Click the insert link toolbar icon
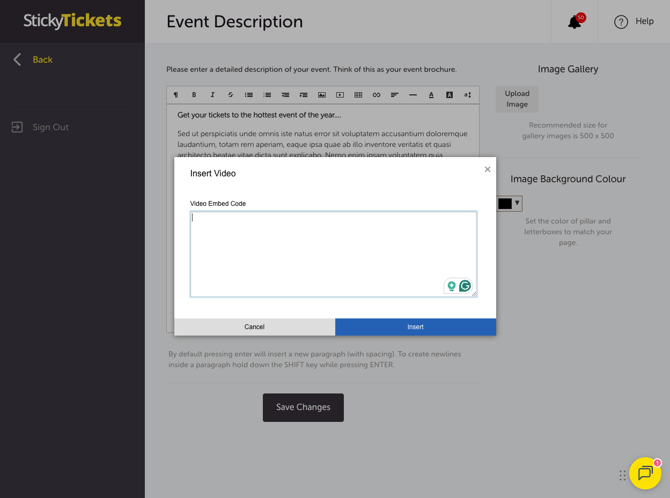The width and height of the screenshot is (670, 498). (x=376, y=95)
